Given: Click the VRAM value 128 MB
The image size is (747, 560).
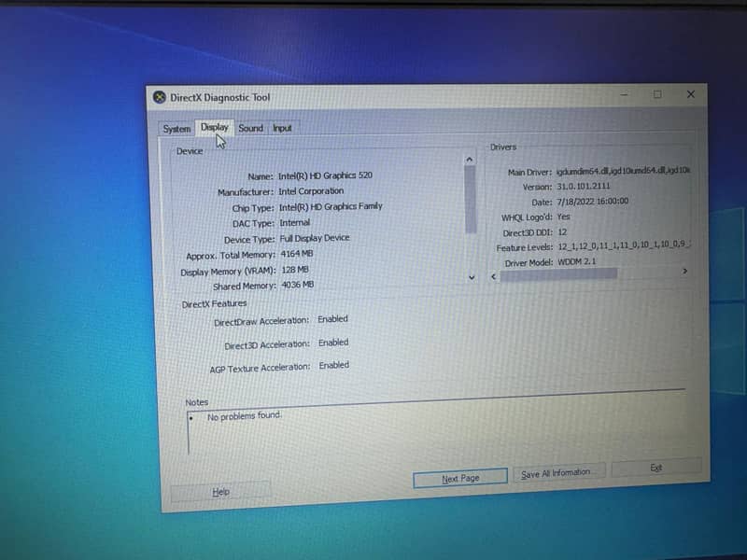Looking at the screenshot, I should pyautogui.click(x=295, y=270).
